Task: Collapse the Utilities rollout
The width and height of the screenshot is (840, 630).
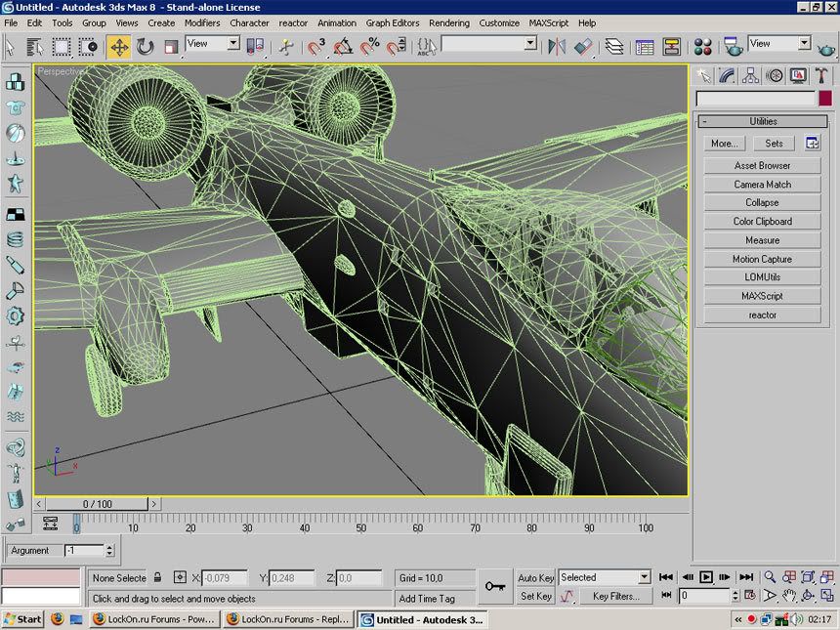Action: (763, 121)
